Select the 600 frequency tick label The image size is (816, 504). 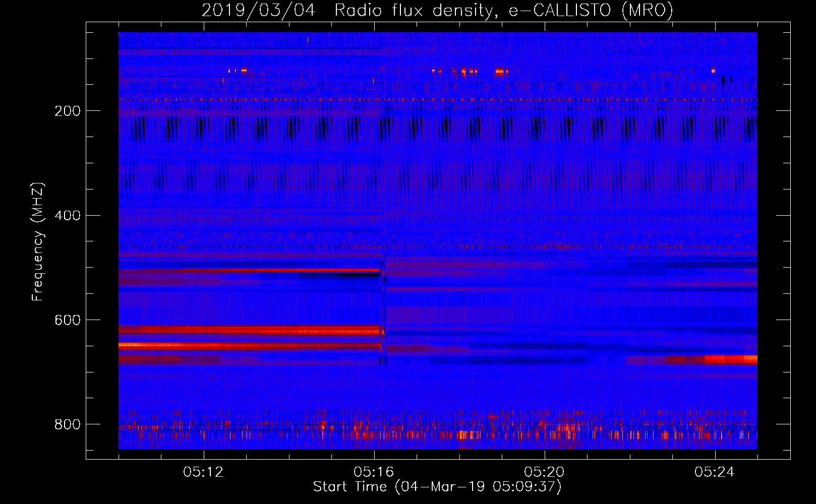[68, 321]
